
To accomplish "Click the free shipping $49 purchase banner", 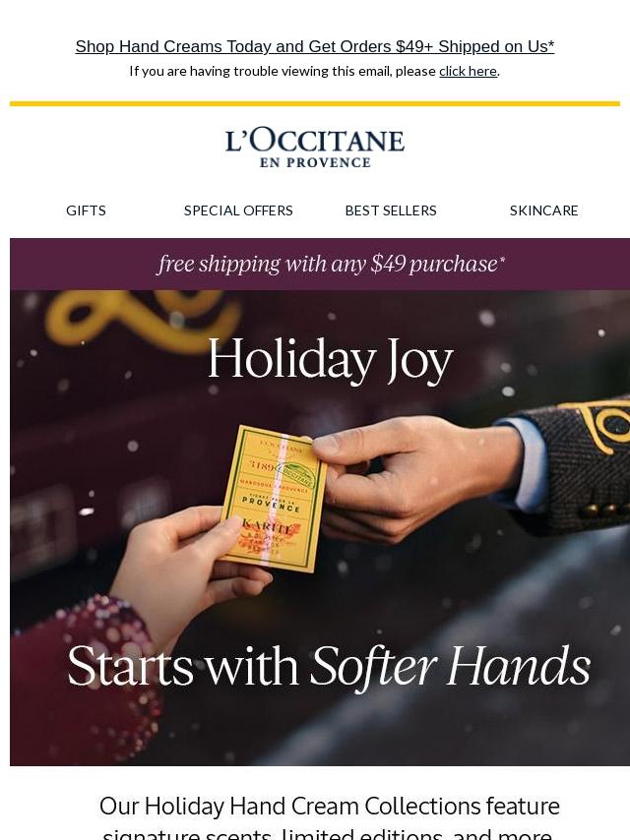I will (320, 265).
